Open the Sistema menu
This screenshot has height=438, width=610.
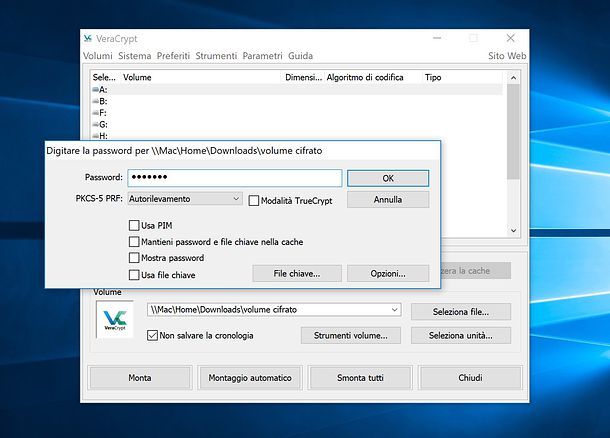click(135, 56)
